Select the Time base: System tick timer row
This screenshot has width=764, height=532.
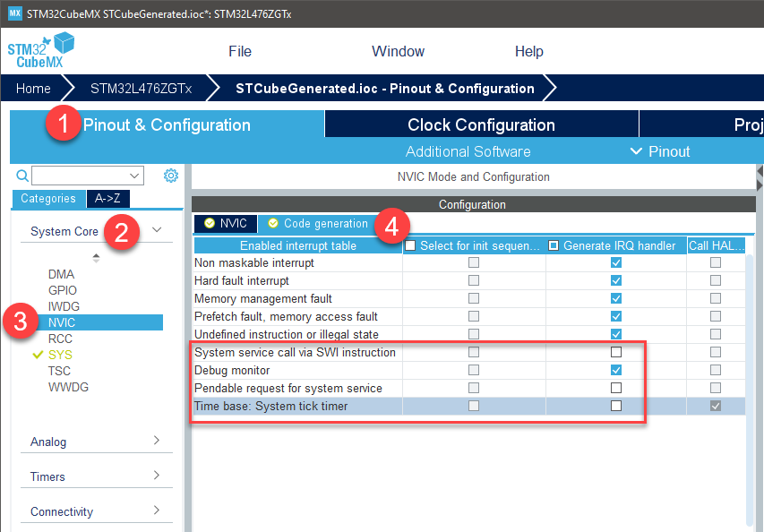(469, 406)
